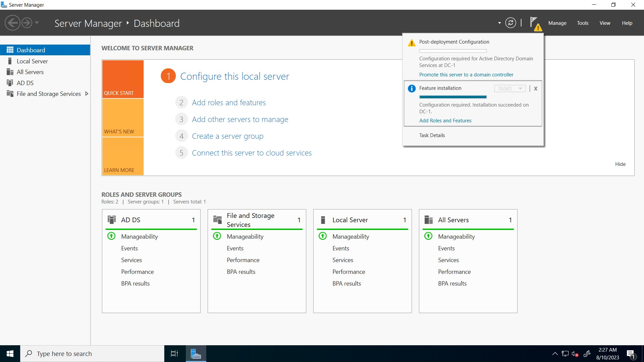Viewport: 644px width, 362px height.
Task: Expand File and Storage Services submenu arrow
Action: coord(87,94)
